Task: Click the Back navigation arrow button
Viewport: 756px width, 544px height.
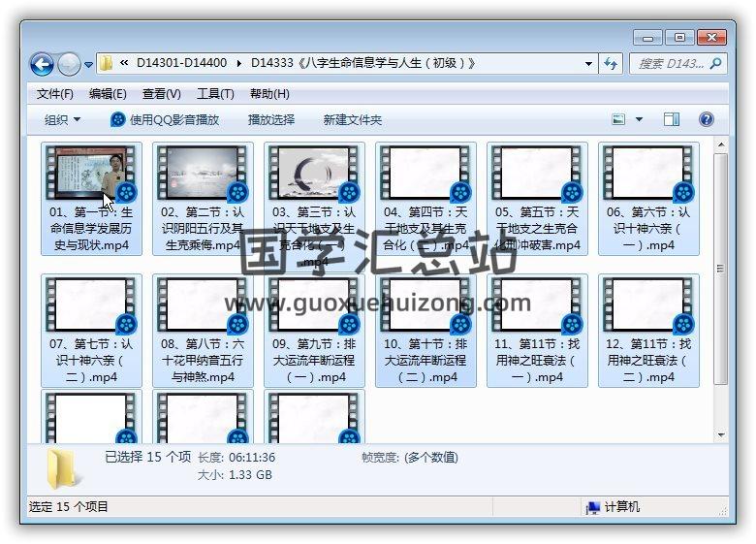Action: coord(42,64)
